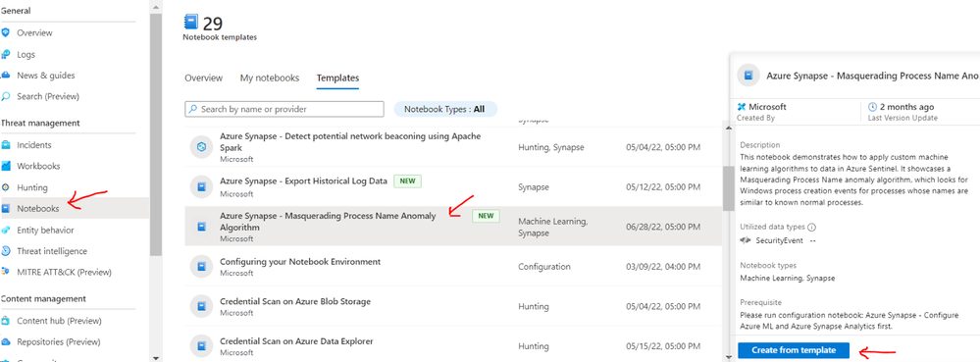
Task: Open the Notebook Types filter dropdown
Action: [445, 109]
